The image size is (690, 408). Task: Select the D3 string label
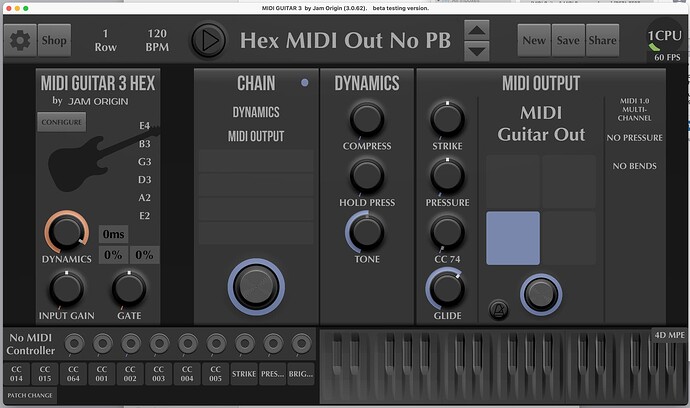point(144,180)
